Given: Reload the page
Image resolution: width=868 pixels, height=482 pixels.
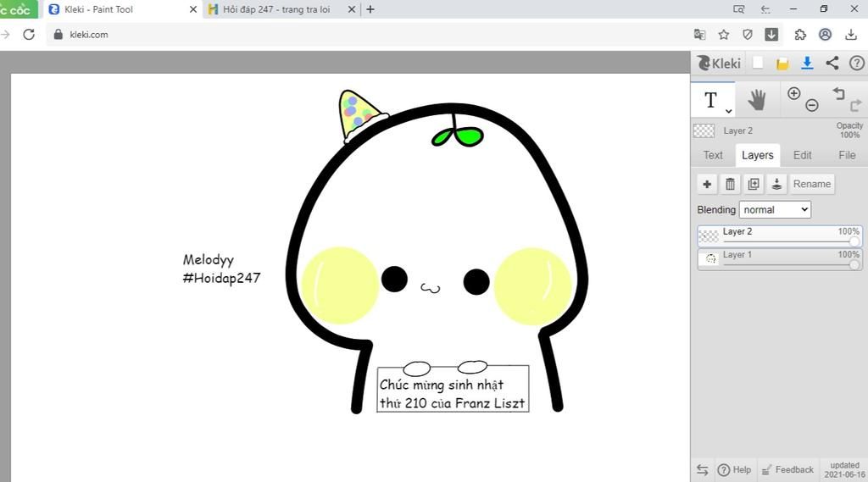Looking at the screenshot, I should point(29,35).
